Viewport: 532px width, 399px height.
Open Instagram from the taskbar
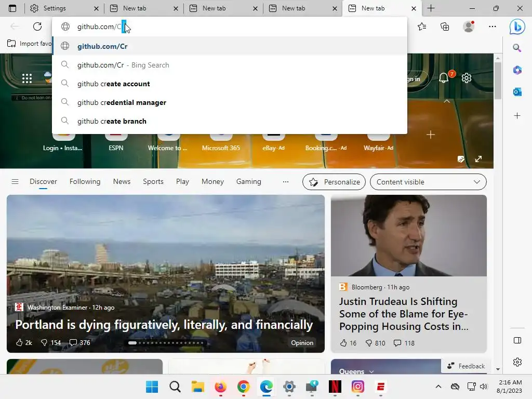tap(357, 387)
